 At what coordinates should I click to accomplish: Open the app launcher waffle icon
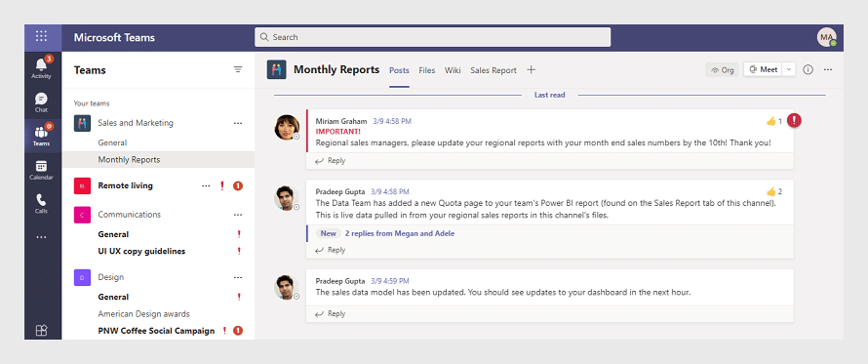(x=42, y=36)
